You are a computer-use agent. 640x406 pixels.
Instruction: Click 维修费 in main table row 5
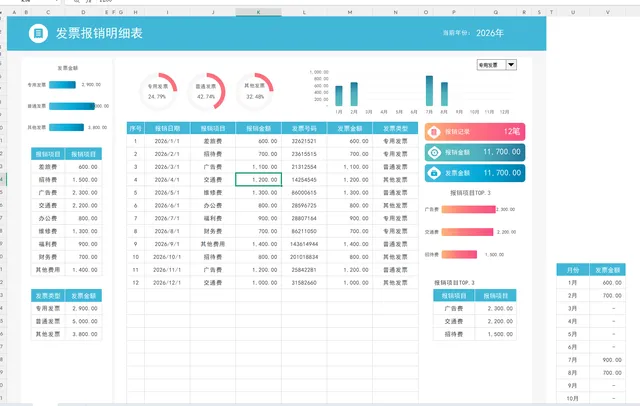[213, 193]
